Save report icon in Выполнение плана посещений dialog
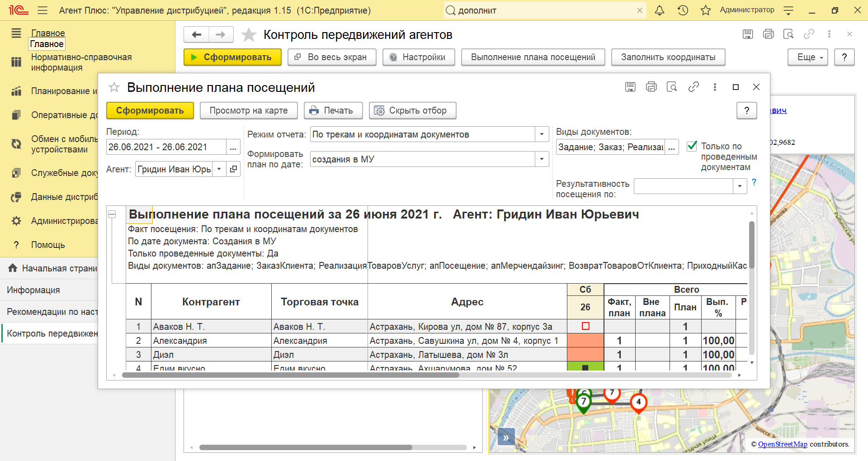Image resolution: width=868 pixels, height=461 pixels. (630, 87)
